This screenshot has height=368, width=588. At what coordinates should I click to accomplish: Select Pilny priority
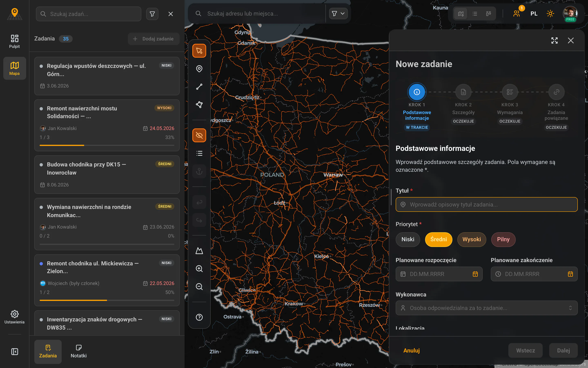coord(503,239)
